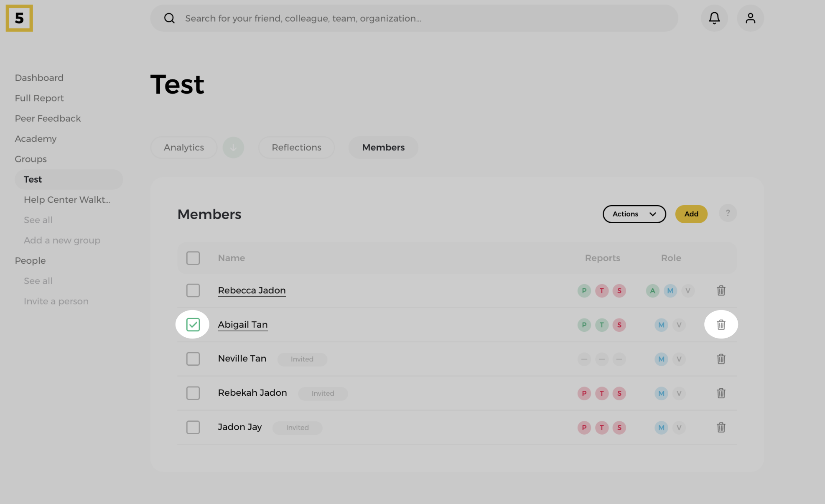The height and width of the screenshot is (504, 825).
Task: Tick the checkbox for Rebekah Jadon
Action: pos(193,393)
